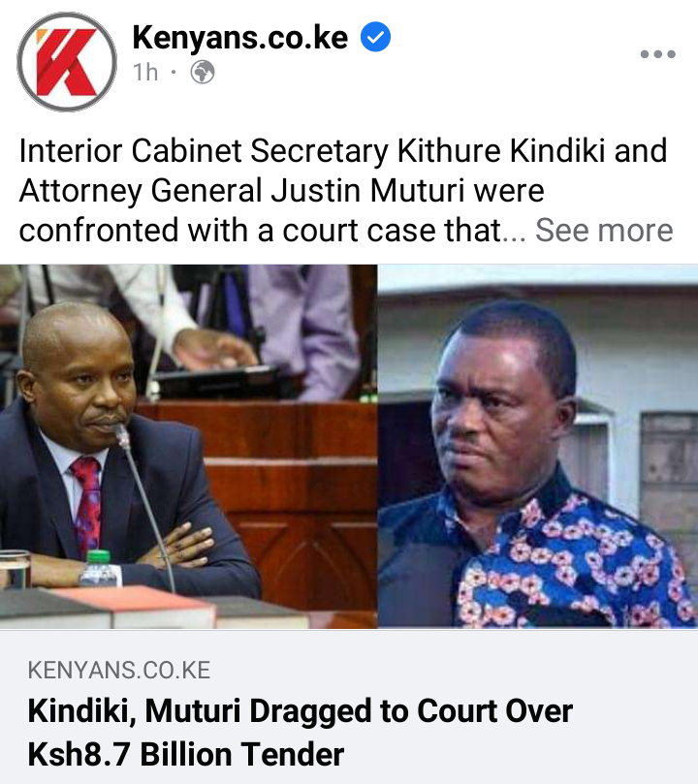Tap the gray link preview card background

pos(349,707)
